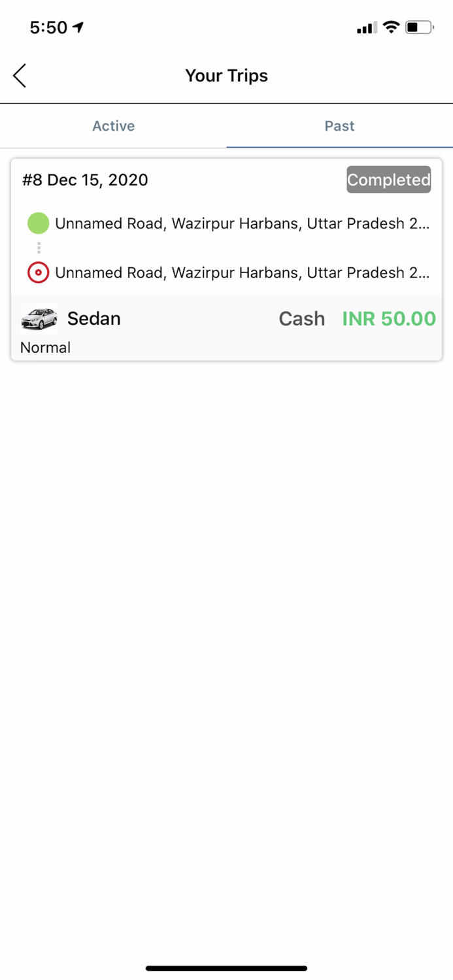Tap the destination address beside the red icon
Screen dimensions: 453x980
tap(242, 272)
